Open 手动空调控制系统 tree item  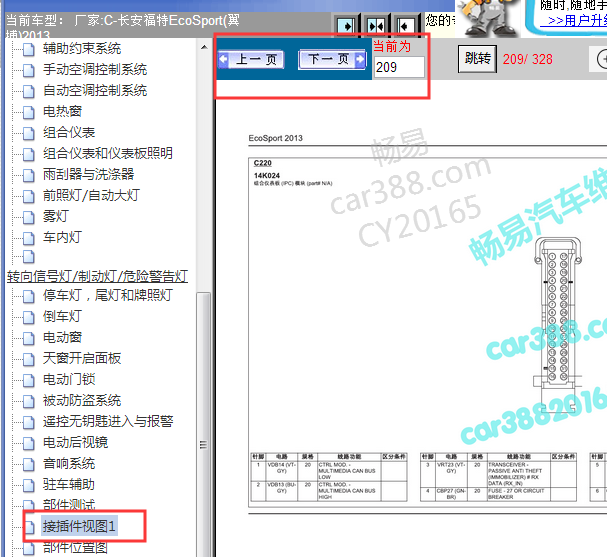95,70
